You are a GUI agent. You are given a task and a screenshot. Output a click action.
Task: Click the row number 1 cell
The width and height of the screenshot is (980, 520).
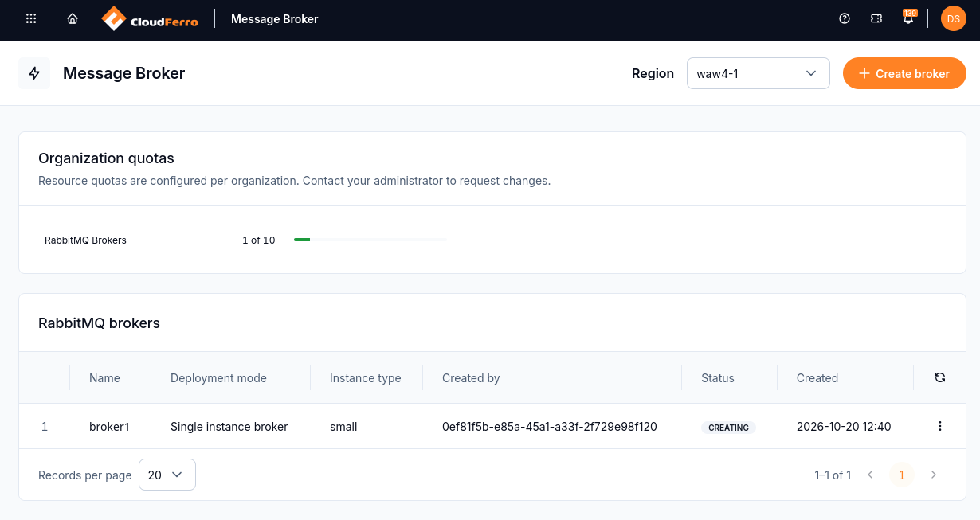45,427
